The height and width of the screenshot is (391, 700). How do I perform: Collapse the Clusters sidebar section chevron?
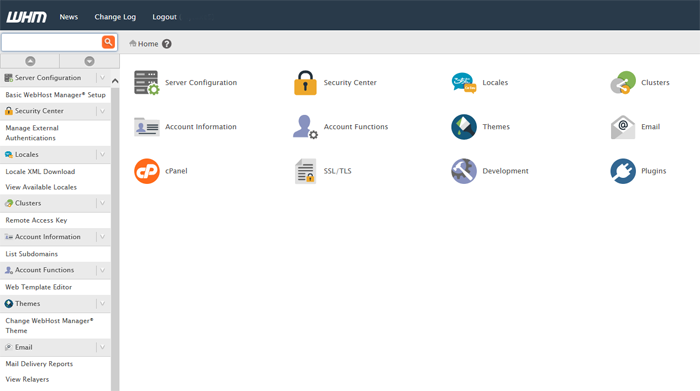click(102, 203)
